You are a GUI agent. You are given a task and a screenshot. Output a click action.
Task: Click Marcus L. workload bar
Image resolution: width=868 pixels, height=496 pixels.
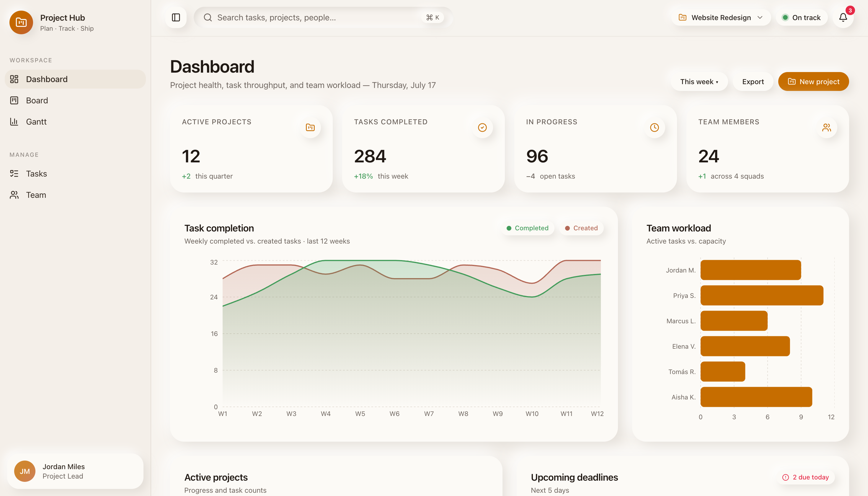(x=734, y=321)
